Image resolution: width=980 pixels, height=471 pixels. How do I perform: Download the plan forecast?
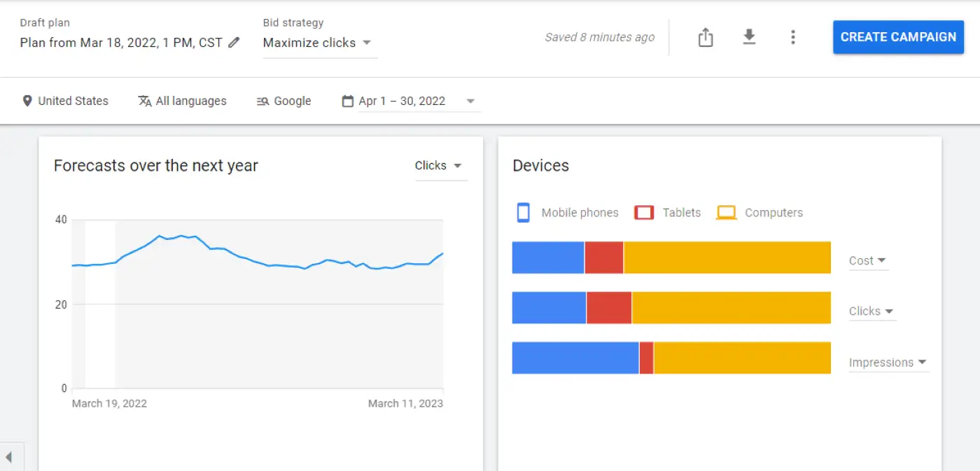click(x=749, y=37)
